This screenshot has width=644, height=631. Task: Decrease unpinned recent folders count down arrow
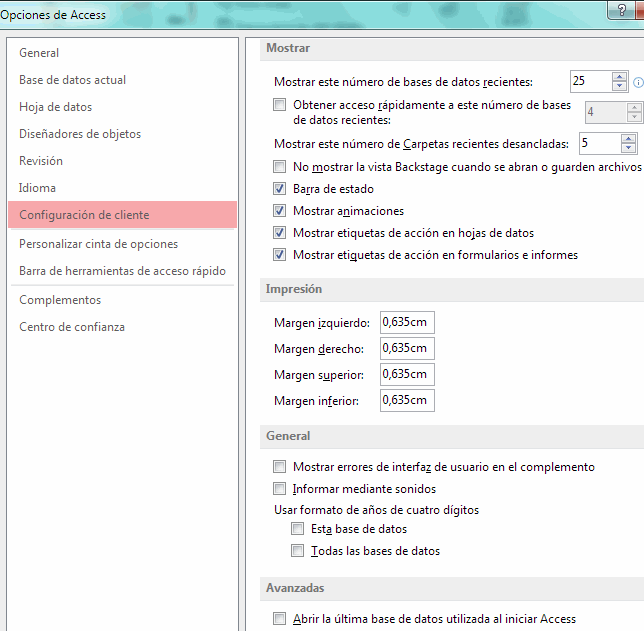[628, 148]
